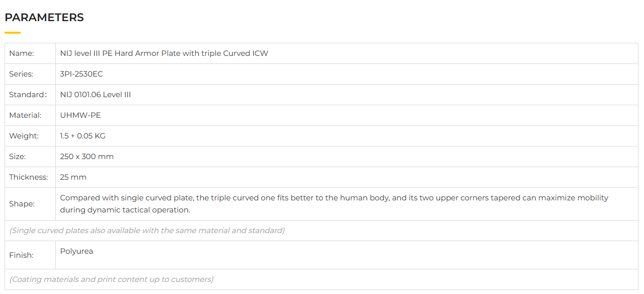The height and width of the screenshot is (294, 644).
Task: Click the Material label cell
Action: [25, 115]
